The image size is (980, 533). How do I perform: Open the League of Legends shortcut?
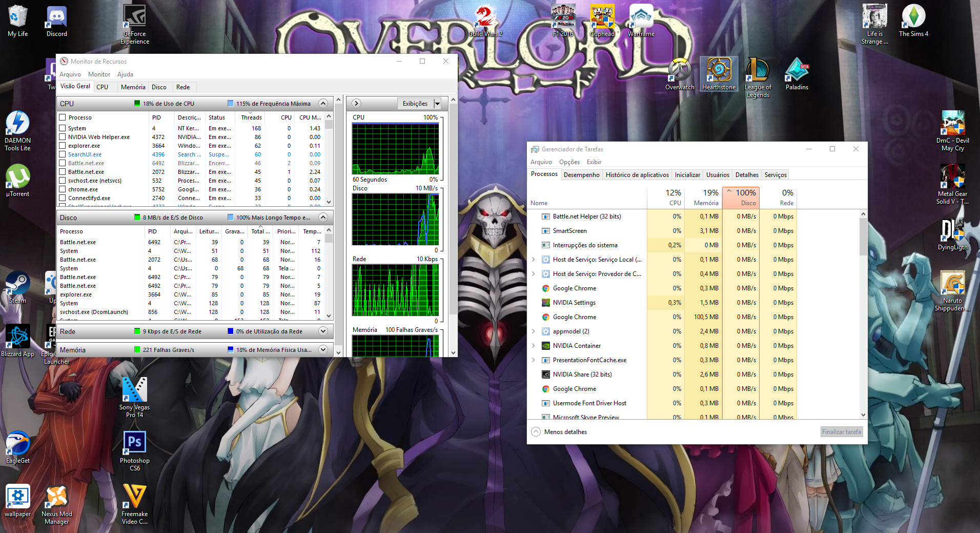tap(758, 78)
